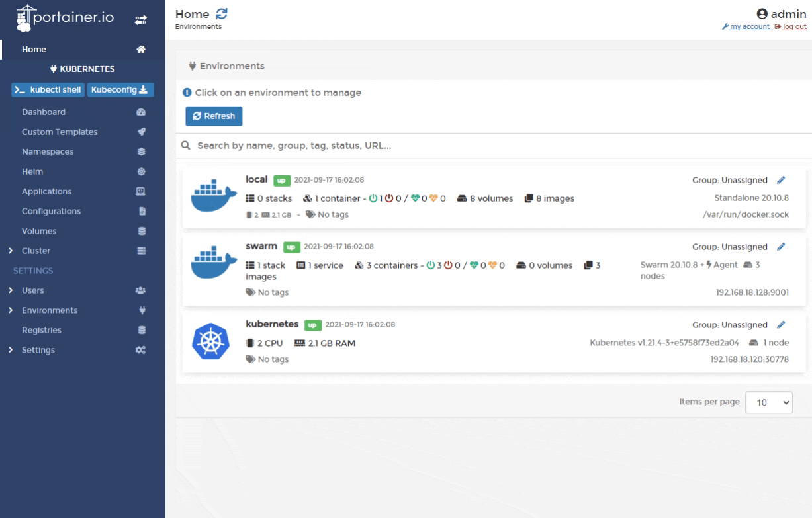
Task: Edit the swarm environment with pencil icon
Action: coord(782,247)
